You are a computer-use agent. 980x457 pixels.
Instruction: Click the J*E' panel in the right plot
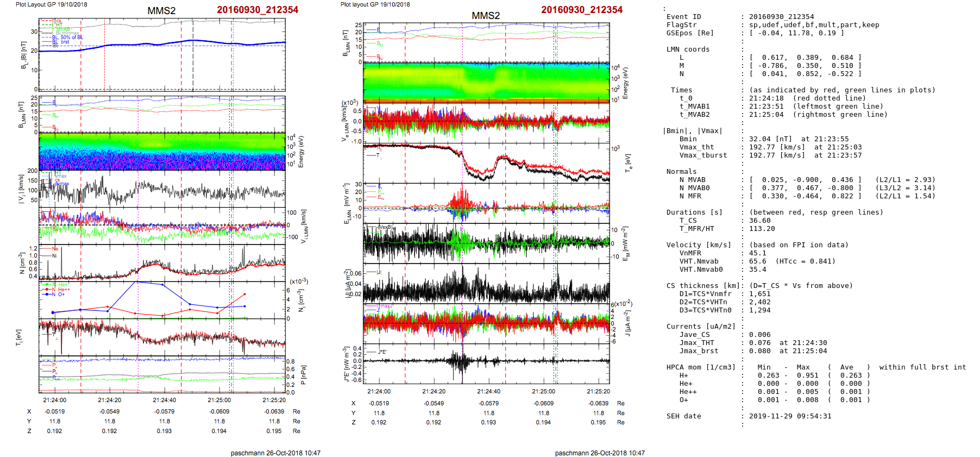[486, 363]
